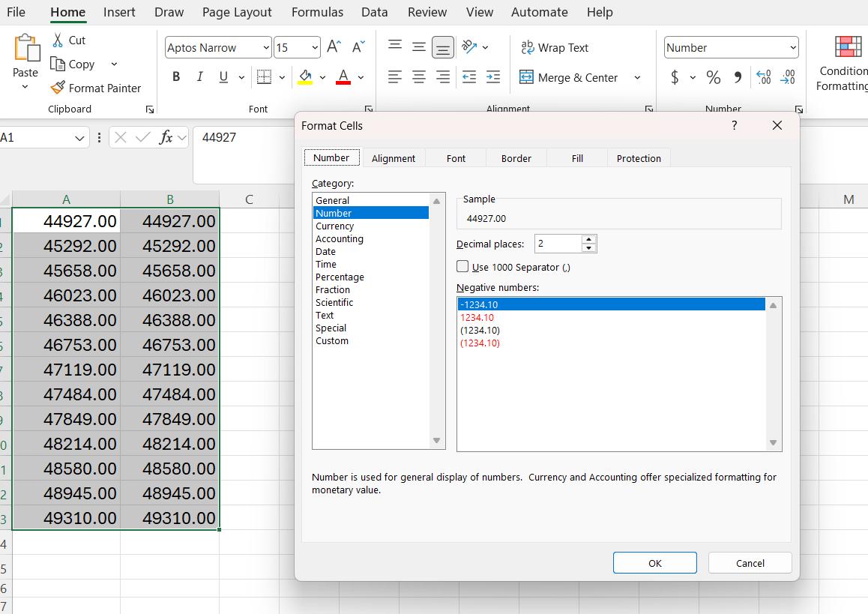Activate the Format Painter brush
The width and height of the screenshot is (868, 614).
tap(57, 88)
